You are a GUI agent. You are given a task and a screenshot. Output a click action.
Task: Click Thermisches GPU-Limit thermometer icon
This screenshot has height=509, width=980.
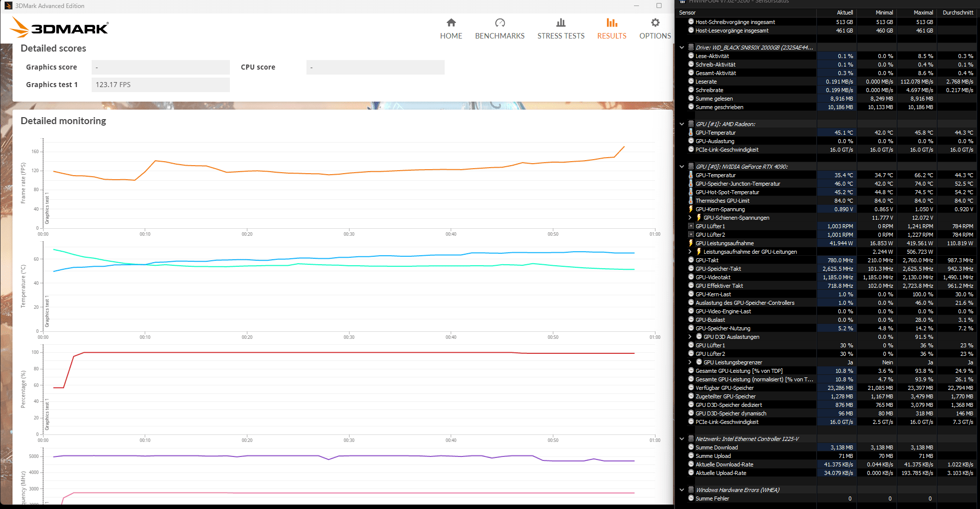691,201
